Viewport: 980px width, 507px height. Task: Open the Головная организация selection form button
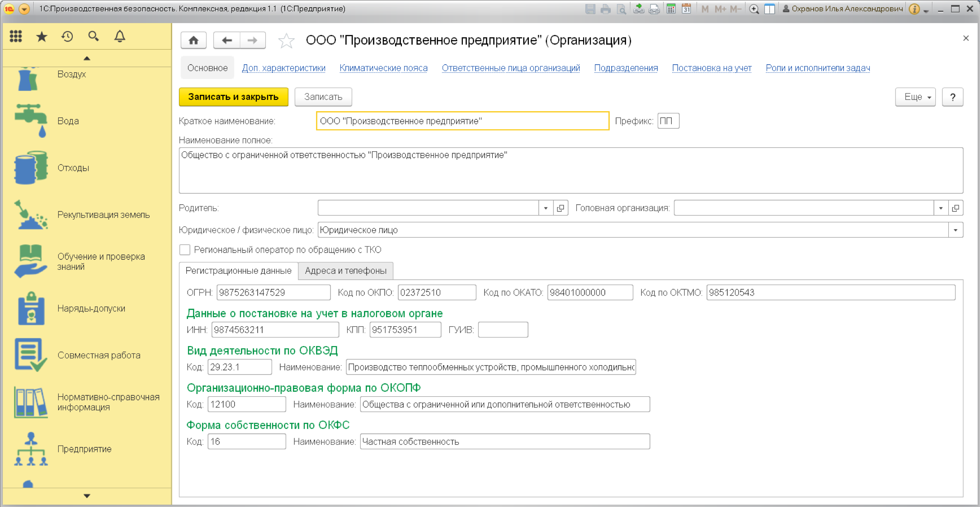point(956,208)
